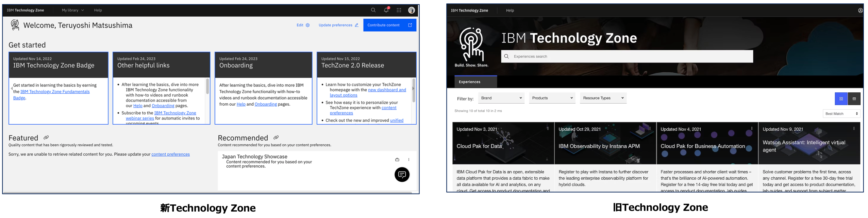This screenshot has width=868, height=218.
Task: Click the gear icon next to Edit
Action: coord(307,25)
